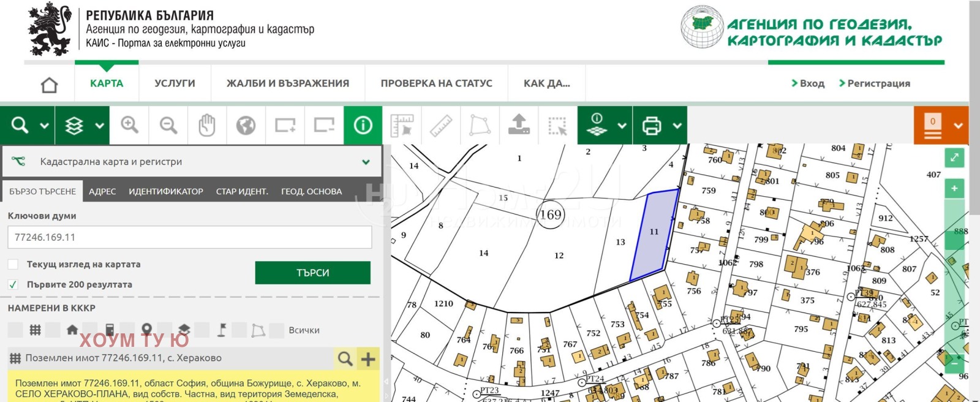Viewport: 980px width, 402px height.
Task: Click the map zoom slider handle
Action: coord(954,239)
